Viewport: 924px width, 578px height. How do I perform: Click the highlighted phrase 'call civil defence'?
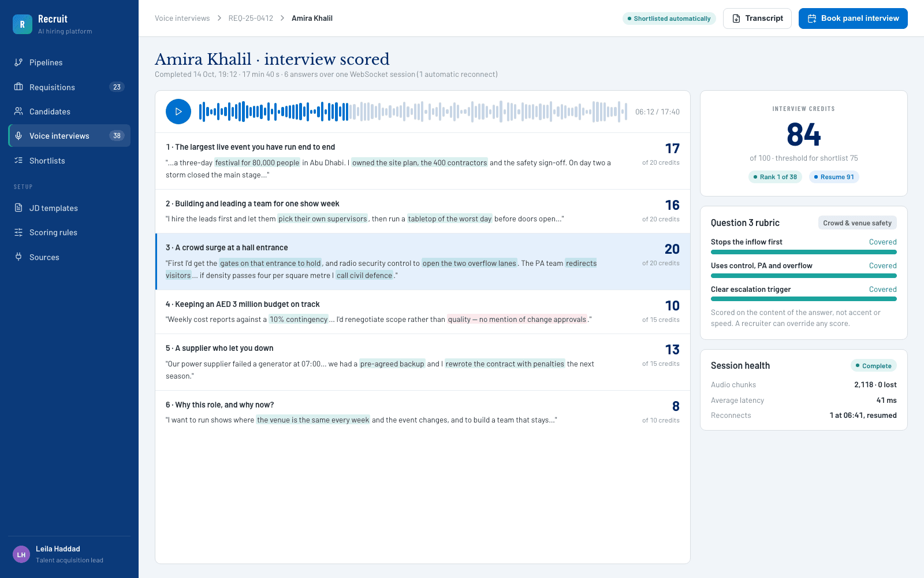tap(364, 275)
